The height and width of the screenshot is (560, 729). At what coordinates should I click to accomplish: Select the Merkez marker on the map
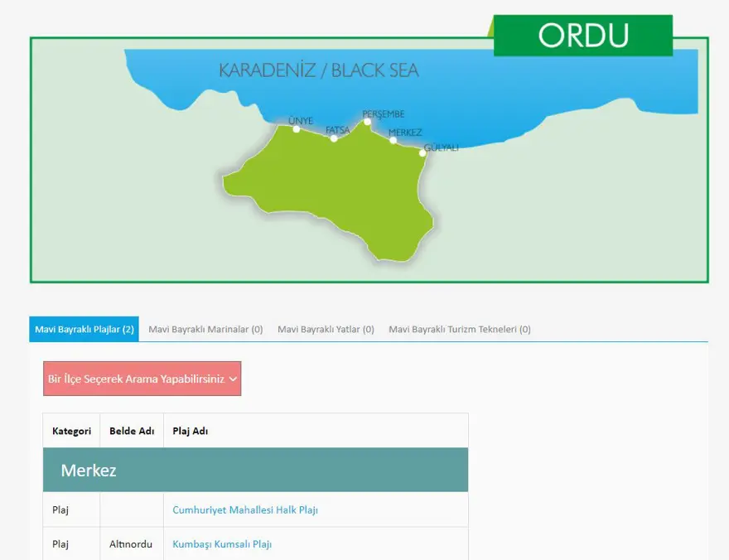click(393, 140)
